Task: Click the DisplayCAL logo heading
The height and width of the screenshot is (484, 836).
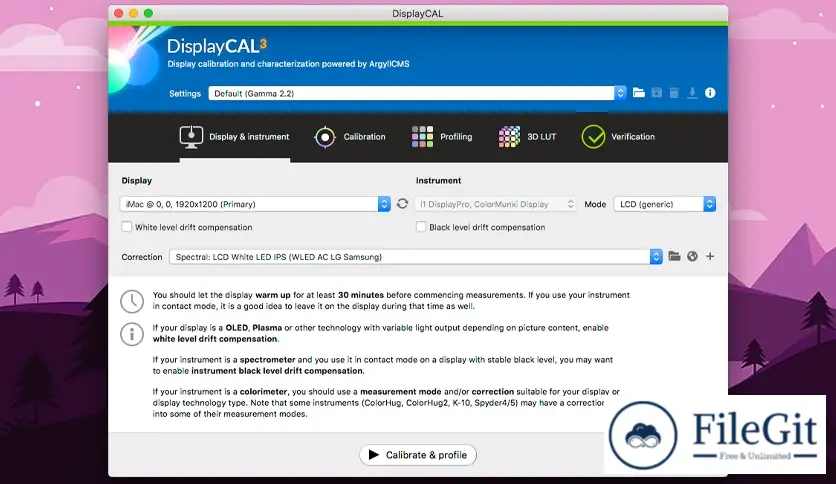Action: click(x=216, y=46)
